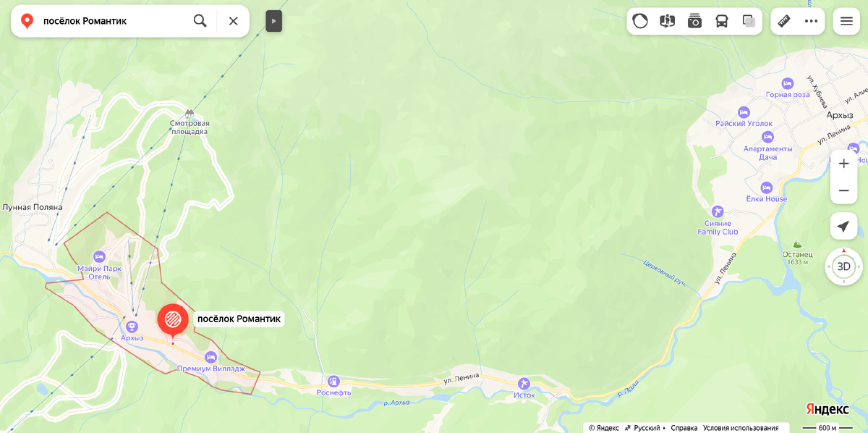Toggle the traffic layer icon

pos(640,21)
